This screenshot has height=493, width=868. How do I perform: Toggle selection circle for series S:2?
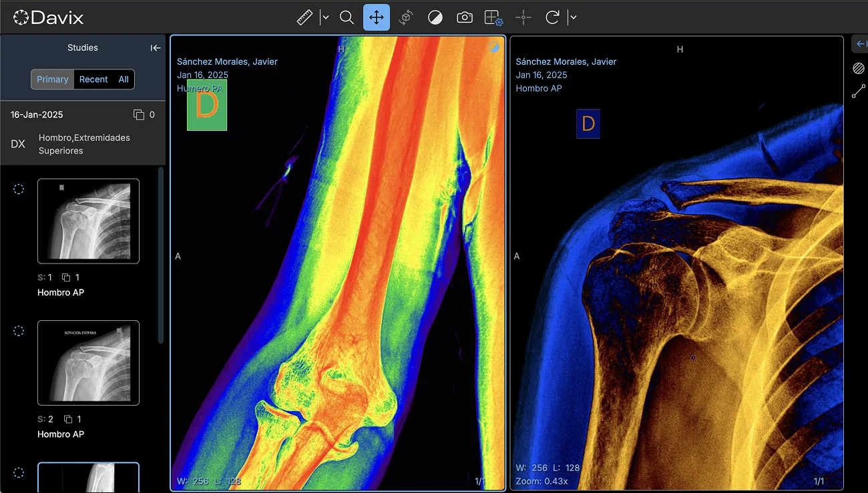click(19, 331)
